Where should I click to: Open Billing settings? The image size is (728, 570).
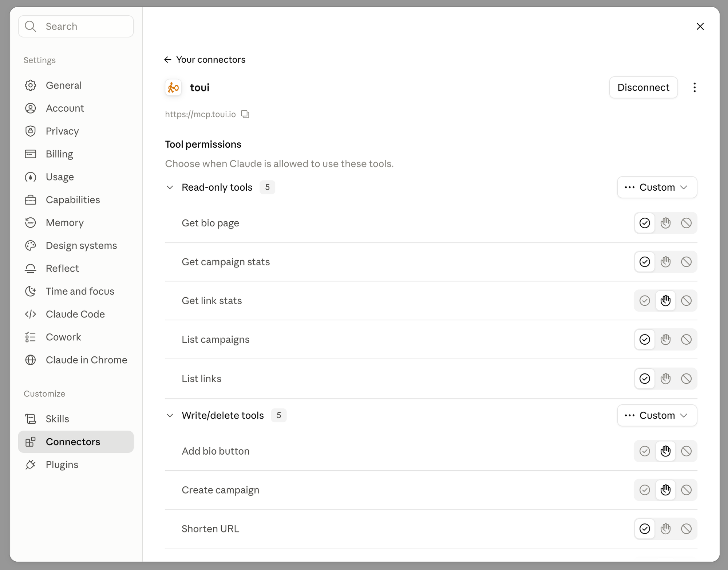[76, 154]
